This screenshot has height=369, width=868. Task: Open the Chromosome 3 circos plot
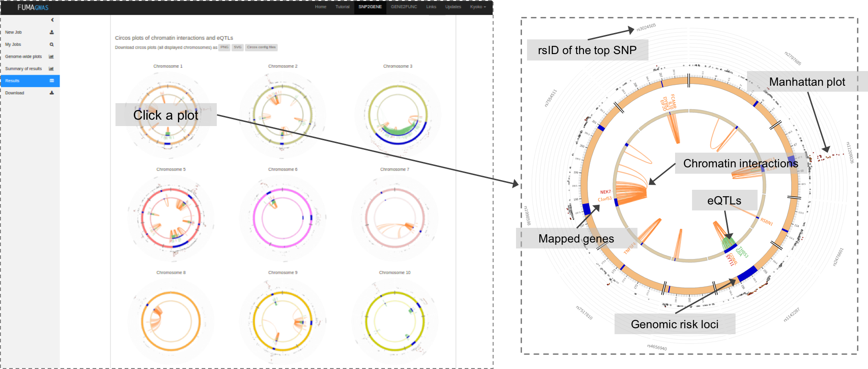[x=398, y=115]
